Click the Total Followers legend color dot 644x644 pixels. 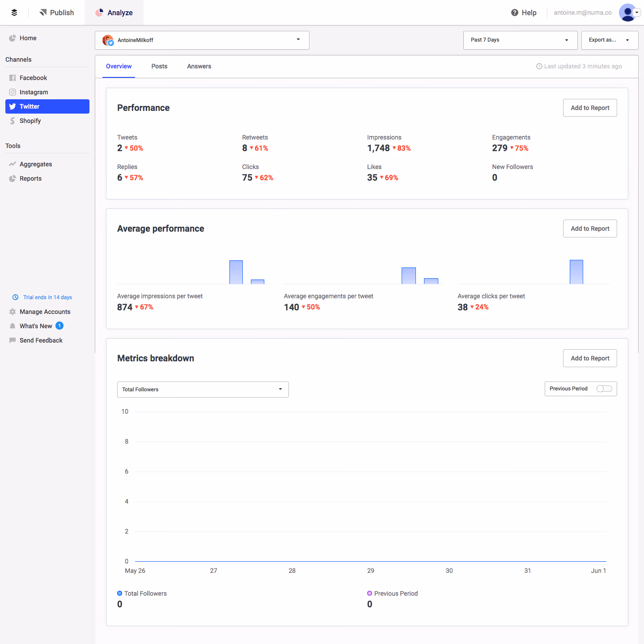click(120, 593)
